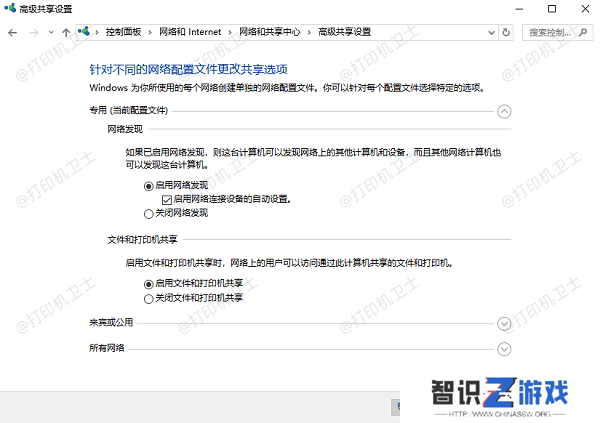Click the 所有网络 profile label
The image size is (600, 423).
[x=107, y=348]
